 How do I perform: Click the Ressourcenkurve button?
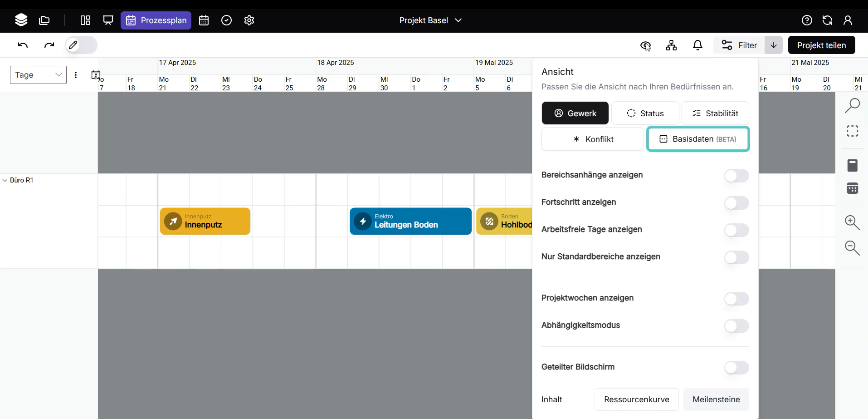point(636,399)
